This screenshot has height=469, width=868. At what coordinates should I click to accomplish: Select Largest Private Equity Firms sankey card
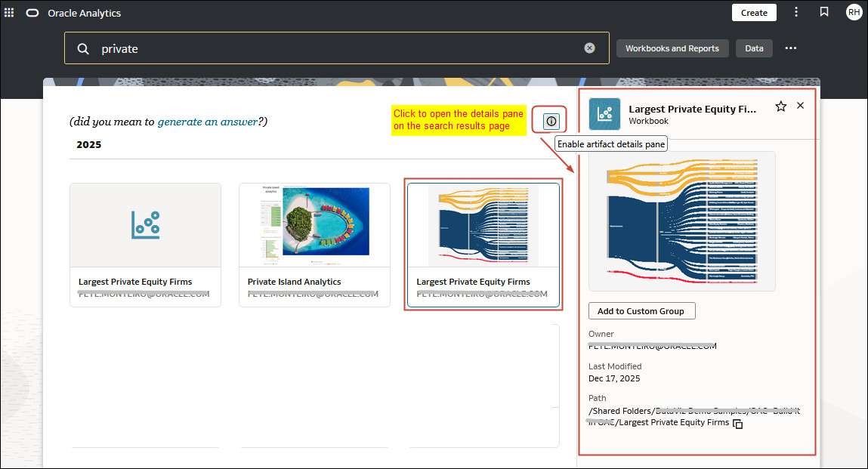click(x=483, y=245)
